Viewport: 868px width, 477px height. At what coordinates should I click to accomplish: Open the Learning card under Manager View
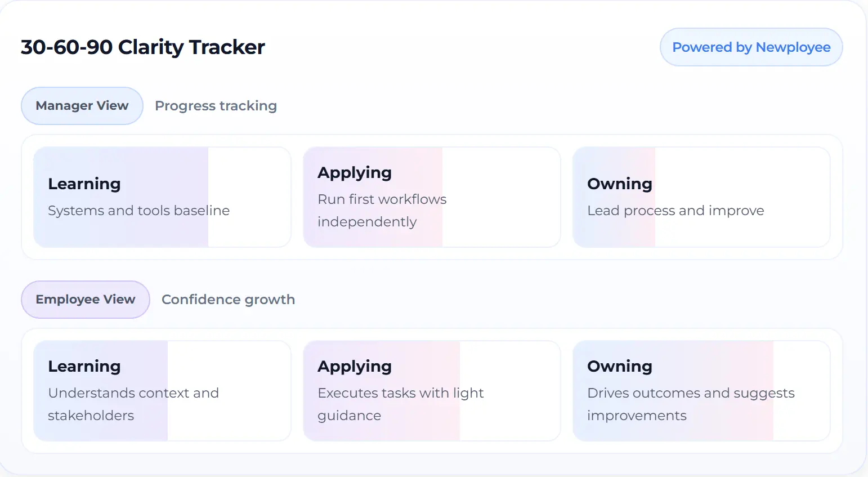point(162,197)
